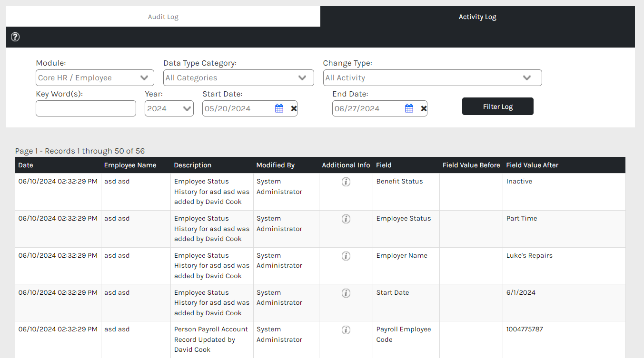Clear the Start Date value

click(294, 108)
